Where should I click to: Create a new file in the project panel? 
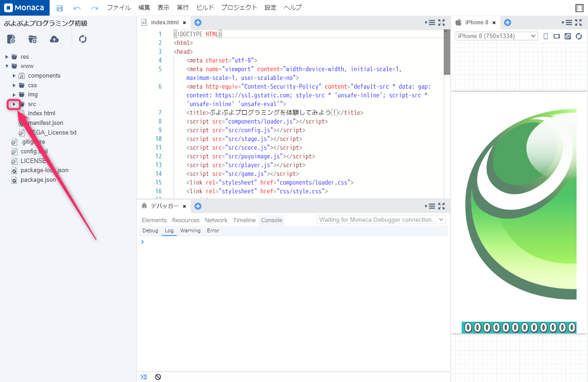point(11,39)
